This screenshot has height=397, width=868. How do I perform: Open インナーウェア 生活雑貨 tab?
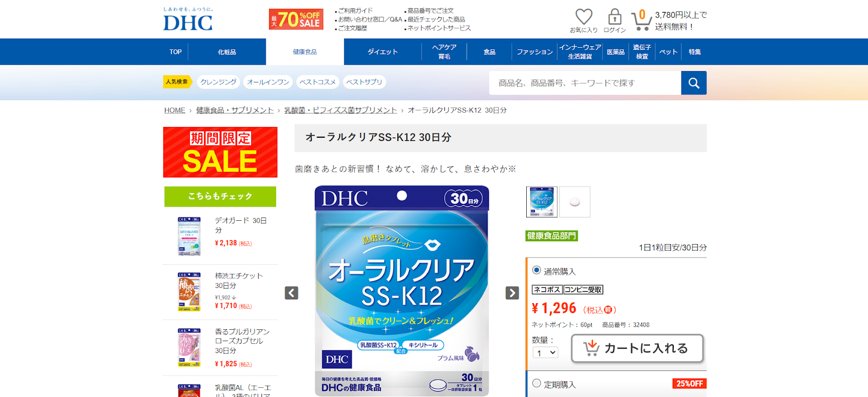click(x=580, y=52)
